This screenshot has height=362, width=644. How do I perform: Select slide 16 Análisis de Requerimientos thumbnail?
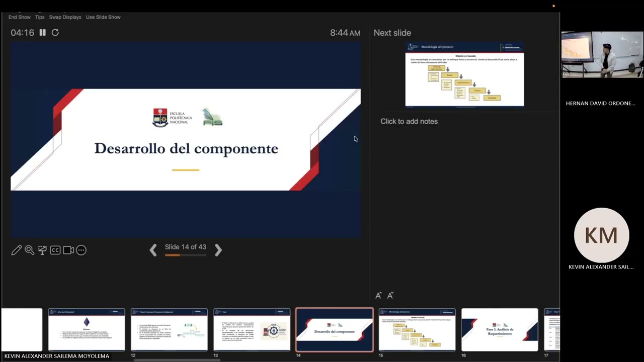pyautogui.click(x=500, y=329)
